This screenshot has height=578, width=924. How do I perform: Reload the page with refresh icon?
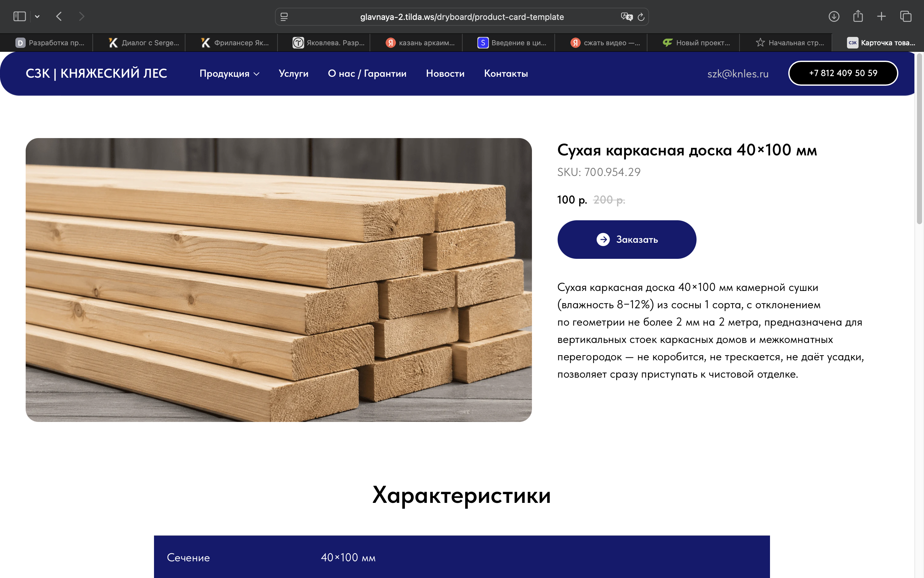tap(641, 17)
